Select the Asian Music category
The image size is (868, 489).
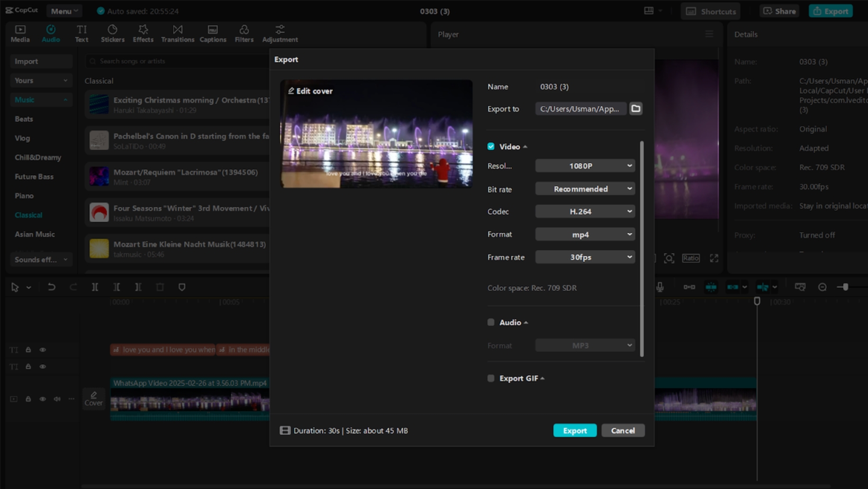[34, 234]
